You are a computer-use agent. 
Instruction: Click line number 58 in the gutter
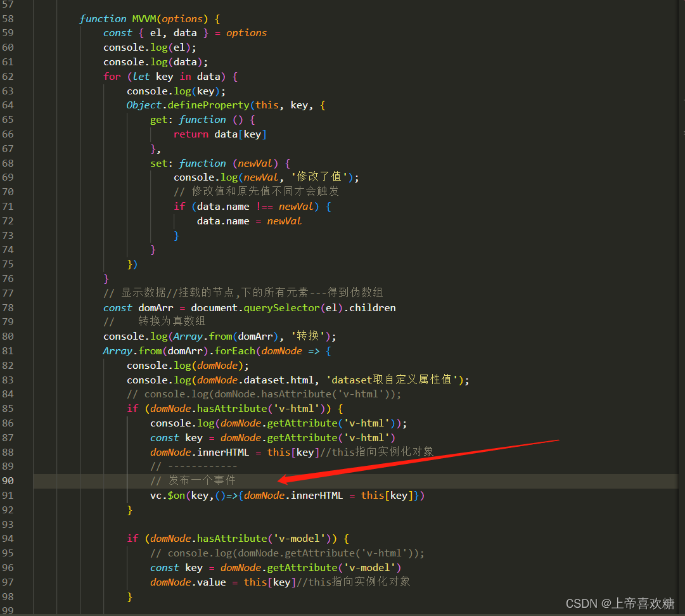click(x=8, y=19)
